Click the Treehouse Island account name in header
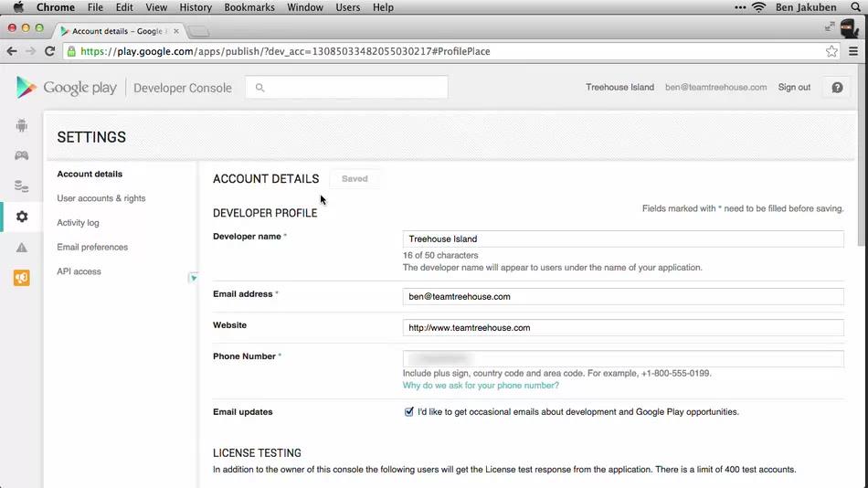 pyautogui.click(x=619, y=87)
